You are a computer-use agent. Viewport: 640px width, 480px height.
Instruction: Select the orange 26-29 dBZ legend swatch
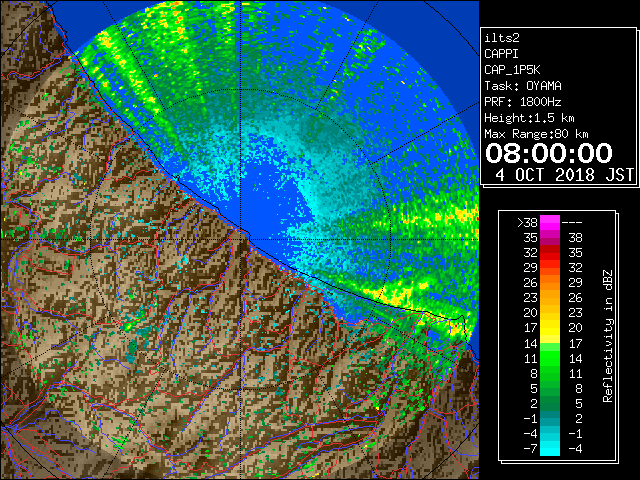point(550,283)
